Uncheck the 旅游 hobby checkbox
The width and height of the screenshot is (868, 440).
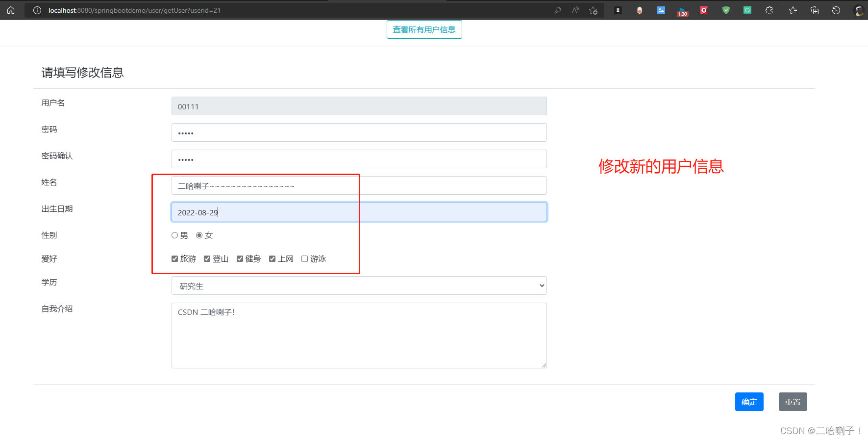[174, 259]
